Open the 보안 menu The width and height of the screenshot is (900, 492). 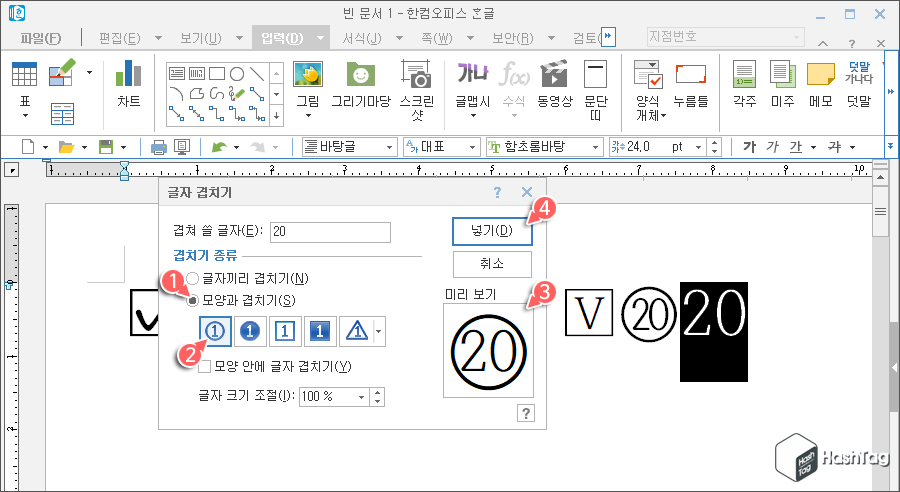coord(513,38)
